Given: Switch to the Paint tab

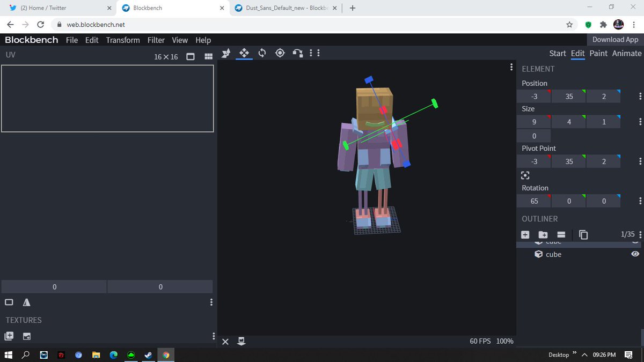Looking at the screenshot, I should (598, 53).
